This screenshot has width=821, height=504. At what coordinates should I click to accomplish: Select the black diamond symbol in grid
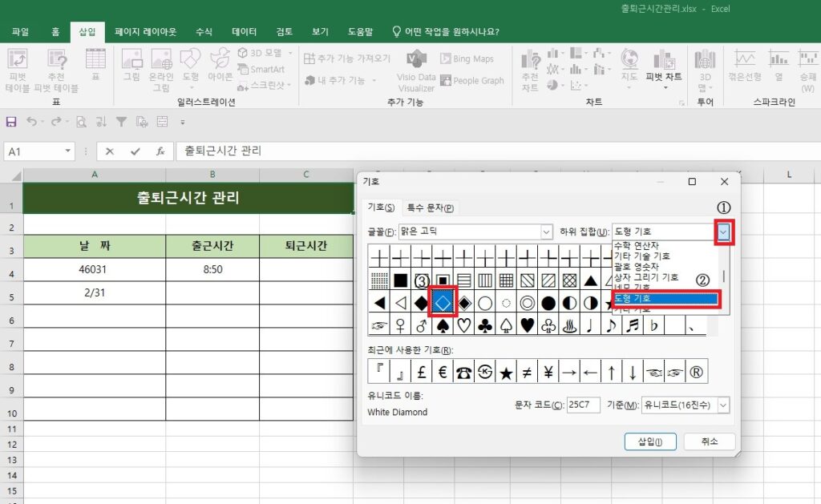pos(422,303)
